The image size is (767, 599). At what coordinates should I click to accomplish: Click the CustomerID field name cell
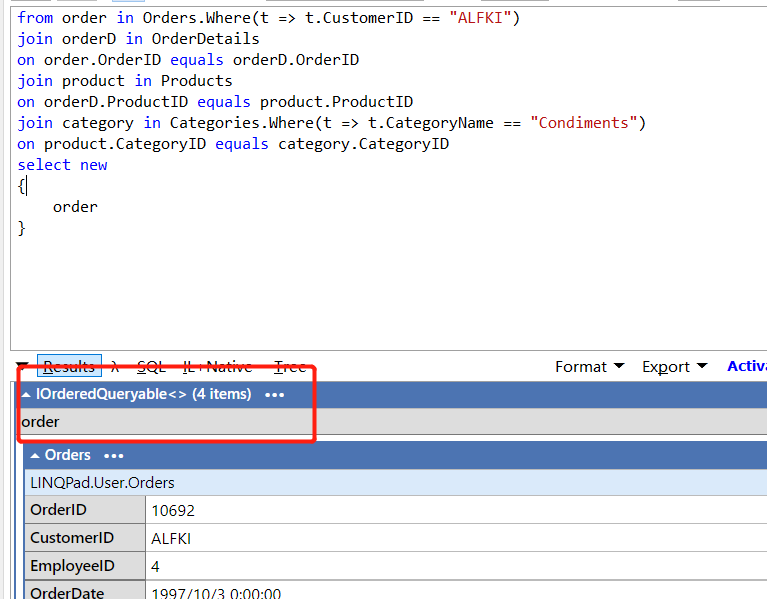pyautogui.click(x=85, y=538)
